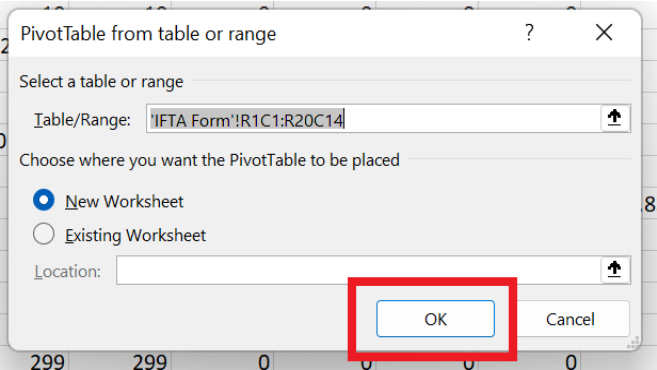Choose the Existing Worksheet radio button
Screen dimensions: 657x370
click(44, 233)
